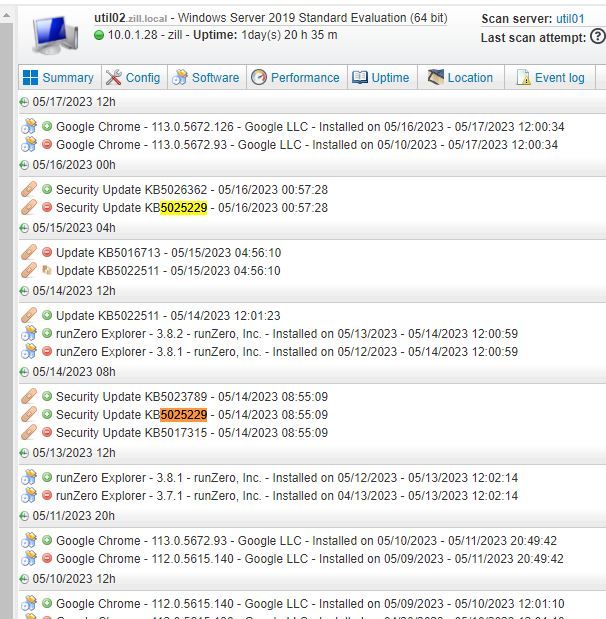The height and width of the screenshot is (619, 606).
Task: Click the gauge icon on the Performance tab
Action: pyautogui.click(x=259, y=78)
